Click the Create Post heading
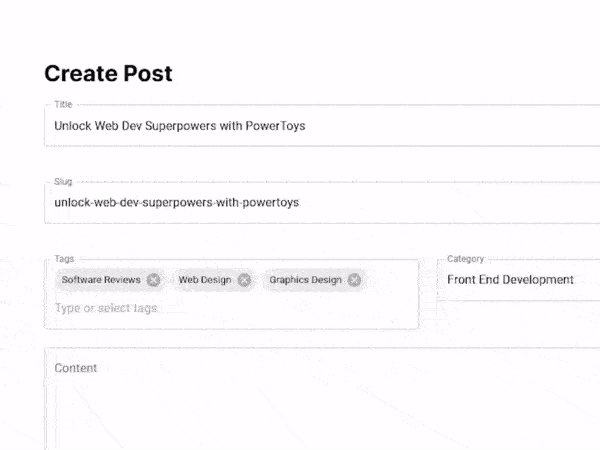This screenshot has width=600, height=450. tap(108, 73)
